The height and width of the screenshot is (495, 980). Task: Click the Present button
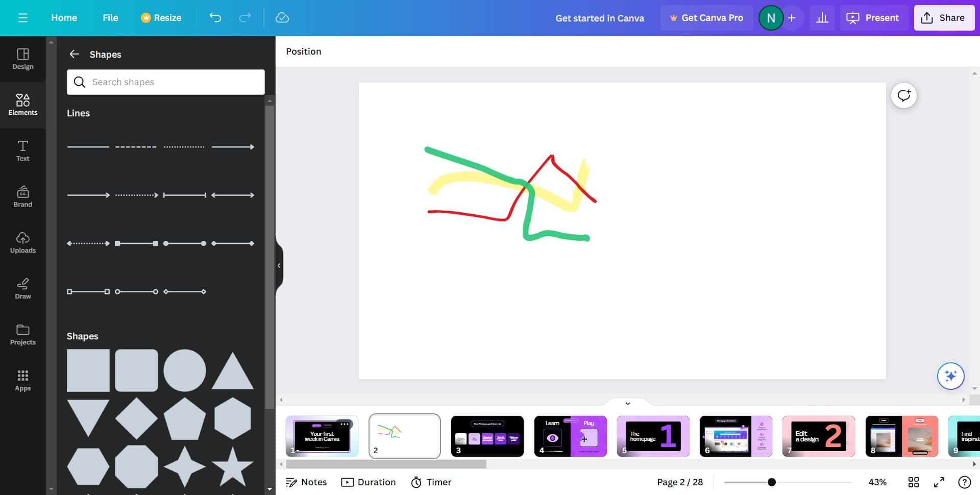tap(873, 18)
